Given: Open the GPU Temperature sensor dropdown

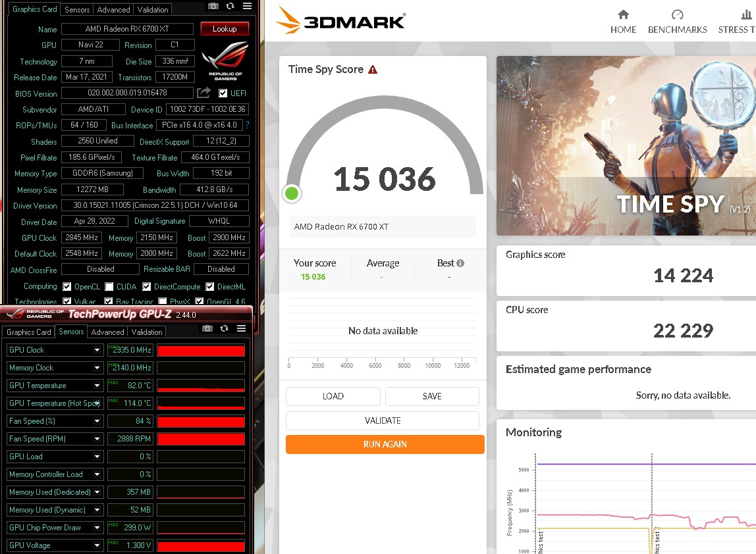Looking at the screenshot, I should 97,386.
